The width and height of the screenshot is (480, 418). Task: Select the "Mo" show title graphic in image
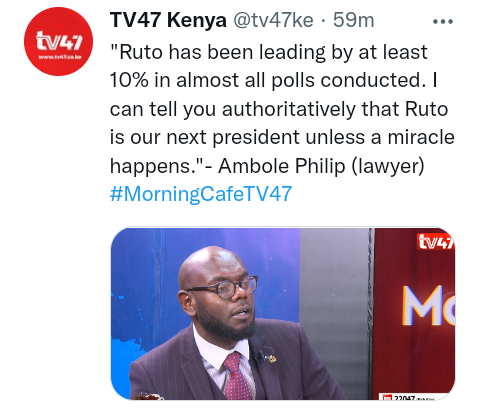tap(428, 305)
